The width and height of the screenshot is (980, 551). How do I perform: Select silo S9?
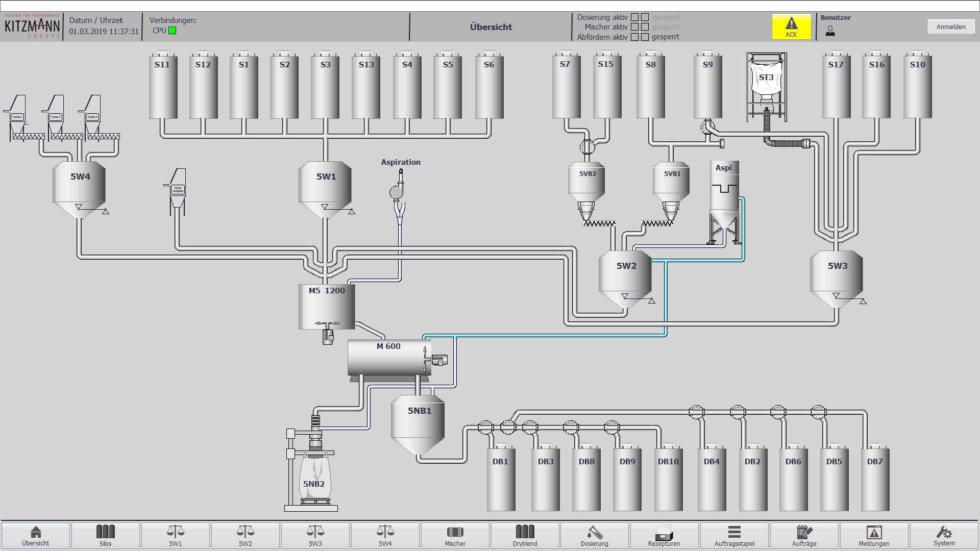(x=708, y=85)
